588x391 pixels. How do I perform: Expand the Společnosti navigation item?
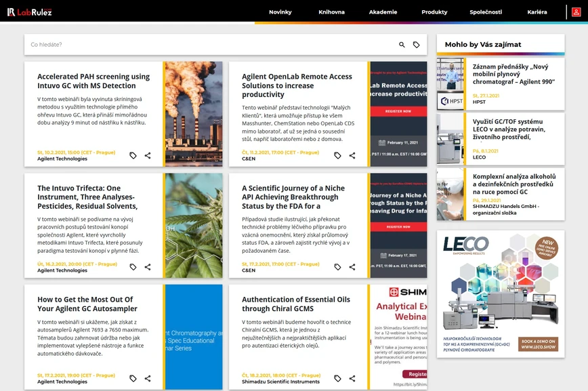click(x=486, y=12)
